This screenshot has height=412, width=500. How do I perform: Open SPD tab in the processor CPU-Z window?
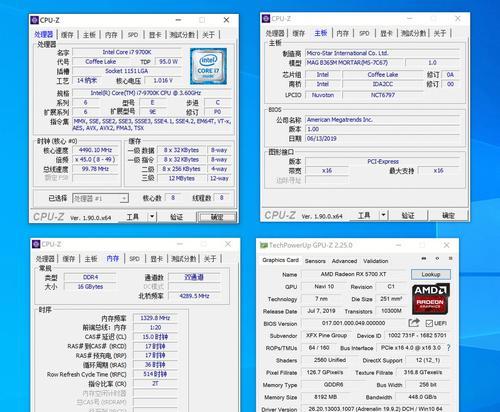point(133,35)
